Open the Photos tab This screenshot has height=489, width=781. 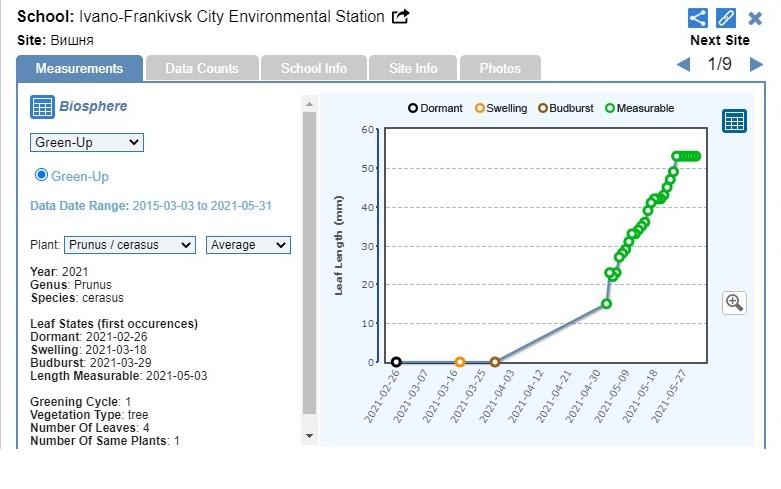500,68
